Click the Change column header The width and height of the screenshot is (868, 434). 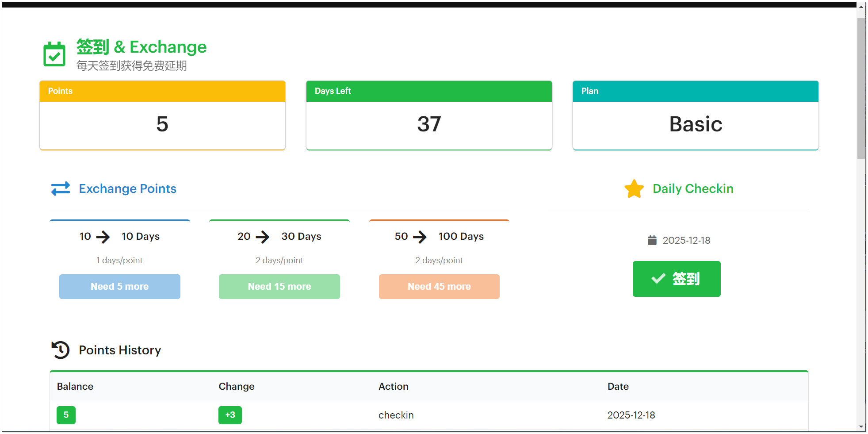pos(237,386)
